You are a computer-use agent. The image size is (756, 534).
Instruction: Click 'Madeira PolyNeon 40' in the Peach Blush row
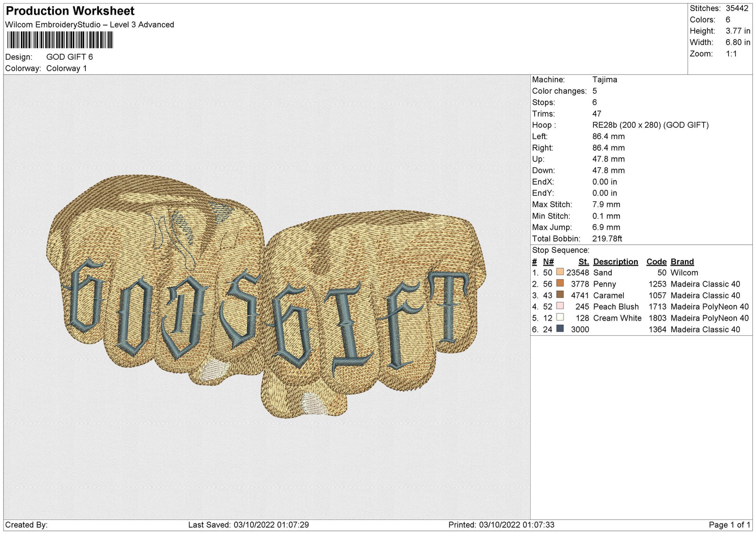(x=710, y=306)
